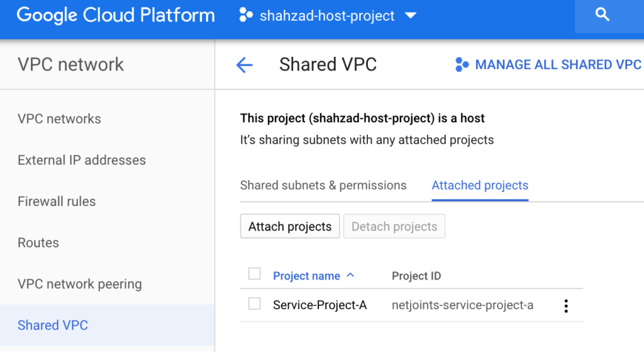
Task: Click the back arrow beside Shared VPC
Action: tap(245, 65)
